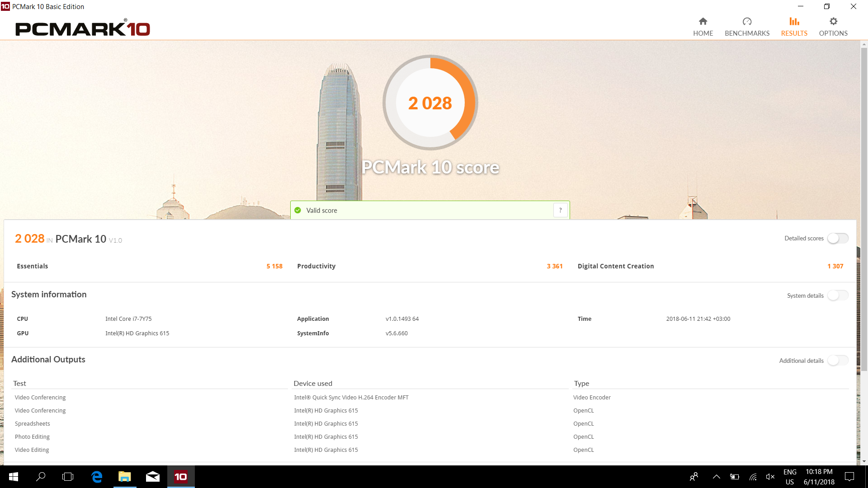Click the muted volume icon
The image size is (868, 488).
pyautogui.click(x=770, y=477)
